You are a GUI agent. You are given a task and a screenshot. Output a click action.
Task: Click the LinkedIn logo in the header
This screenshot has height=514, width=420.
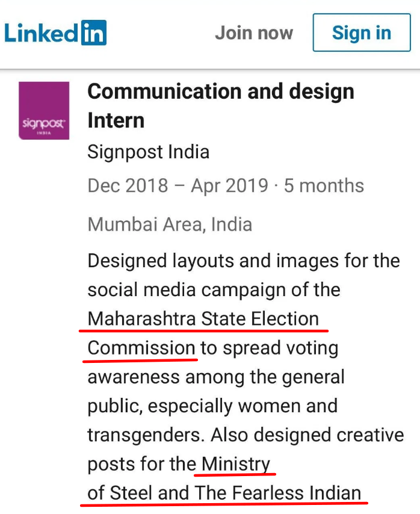pos(55,33)
